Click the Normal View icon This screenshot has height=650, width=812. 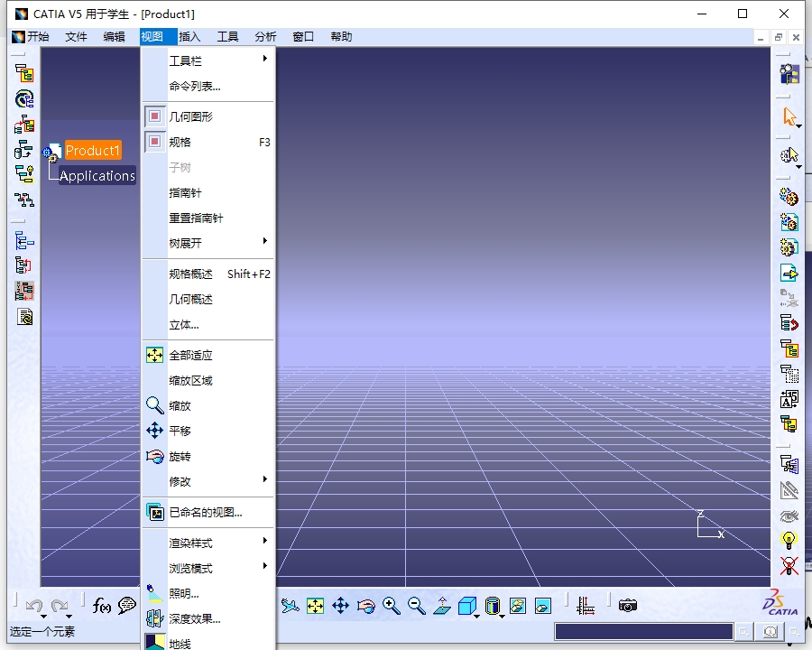tap(442, 606)
